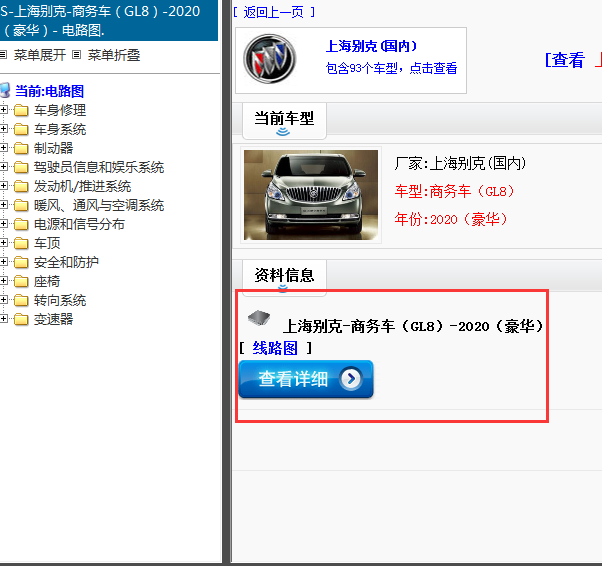This screenshot has width=602, height=566.
Task: Click 上海别克-商务车（GL8）-2020（豪华） title text
Action: [413, 326]
